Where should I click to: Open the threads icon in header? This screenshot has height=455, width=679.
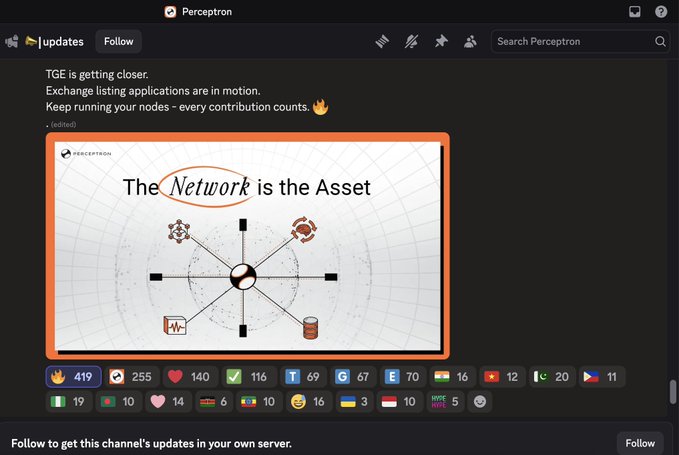(x=382, y=42)
